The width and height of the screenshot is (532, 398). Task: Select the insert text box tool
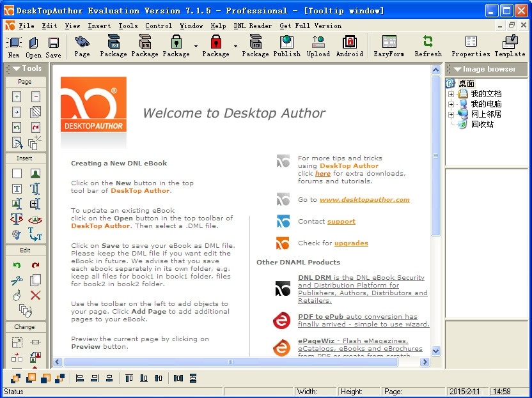(x=17, y=188)
